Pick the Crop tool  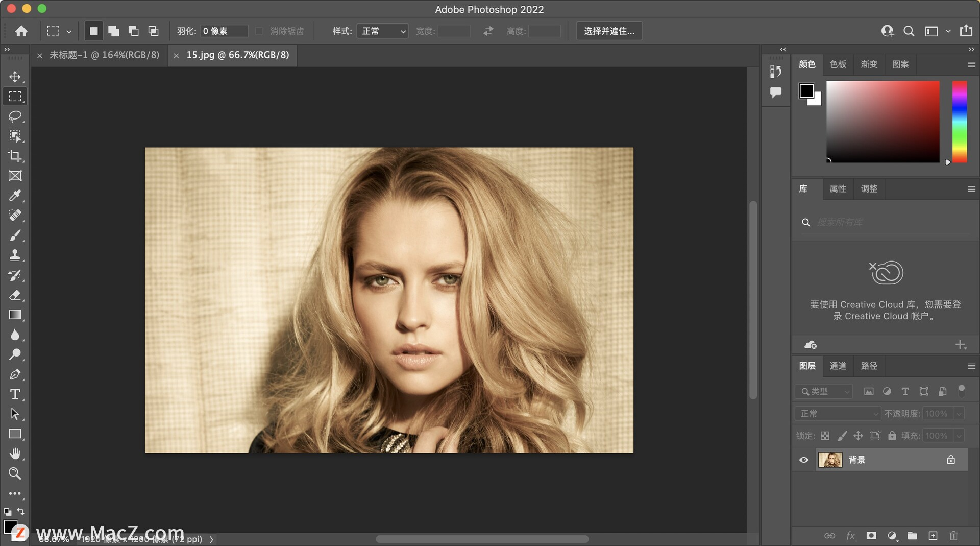15,156
